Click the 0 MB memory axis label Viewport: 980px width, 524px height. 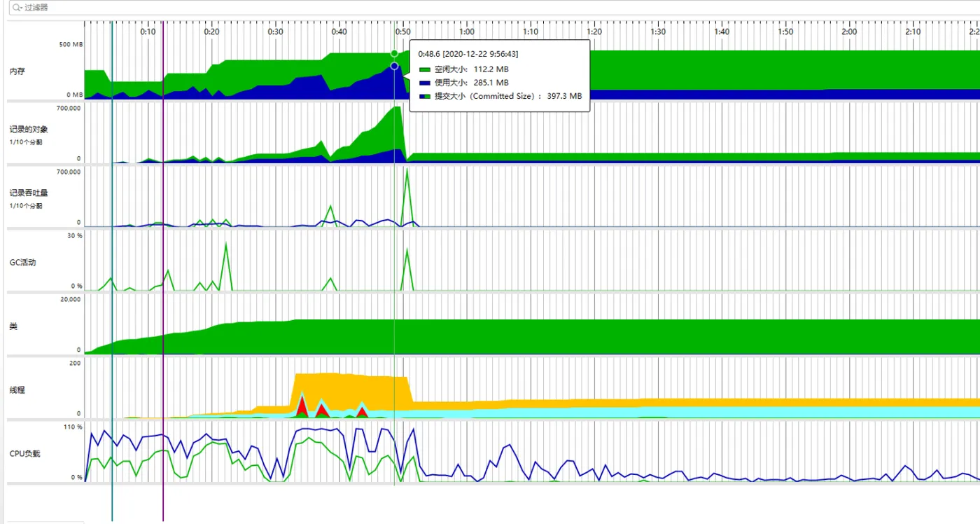coord(74,95)
